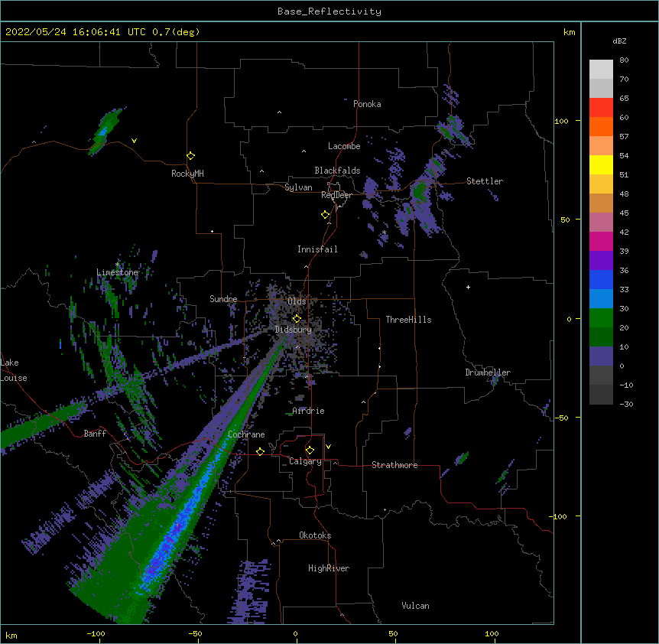Click the white plus marker north of Drumheller

(468, 287)
